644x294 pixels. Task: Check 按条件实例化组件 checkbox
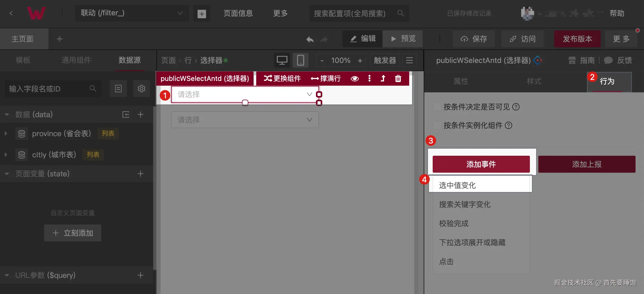(x=437, y=125)
